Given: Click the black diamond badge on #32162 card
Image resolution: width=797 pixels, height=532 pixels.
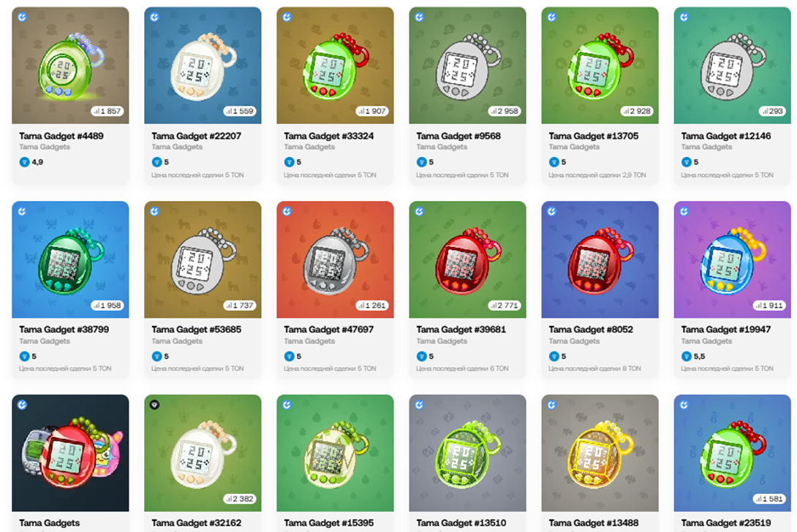Looking at the screenshot, I should (x=154, y=405).
